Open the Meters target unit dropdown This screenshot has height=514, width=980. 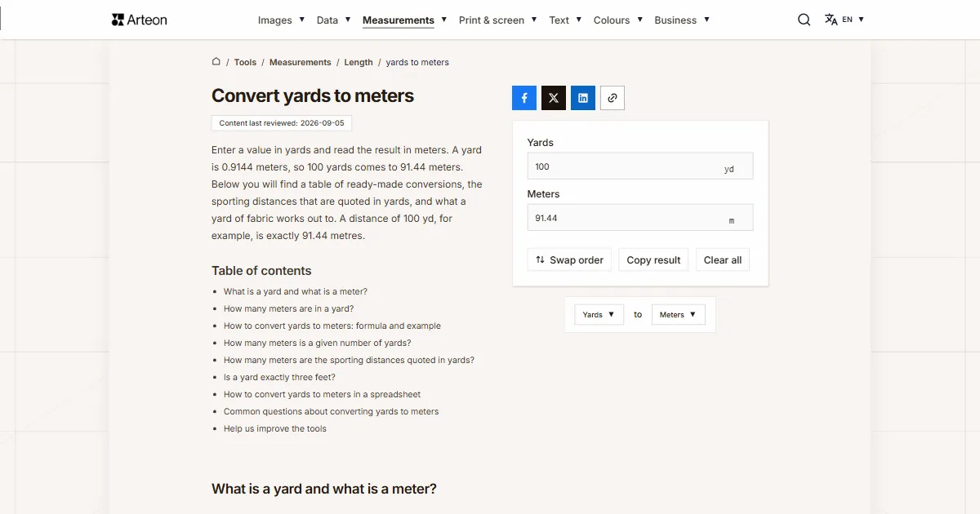click(x=678, y=315)
